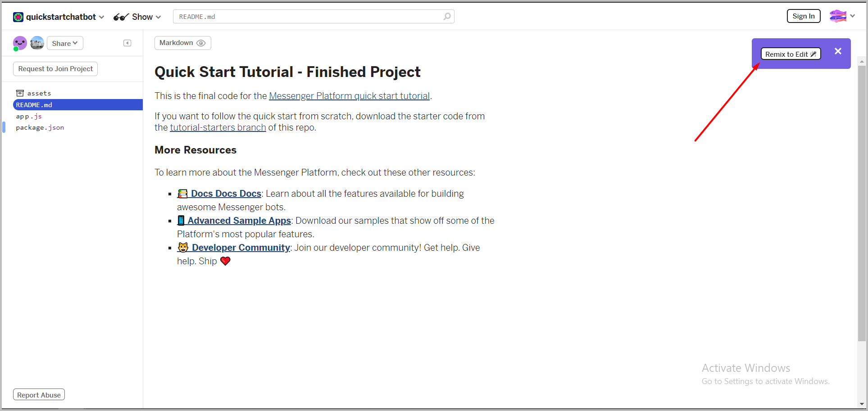Image resolution: width=868 pixels, height=411 pixels.
Task: Click the Quick Start Tutorial heading
Action: [287, 72]
